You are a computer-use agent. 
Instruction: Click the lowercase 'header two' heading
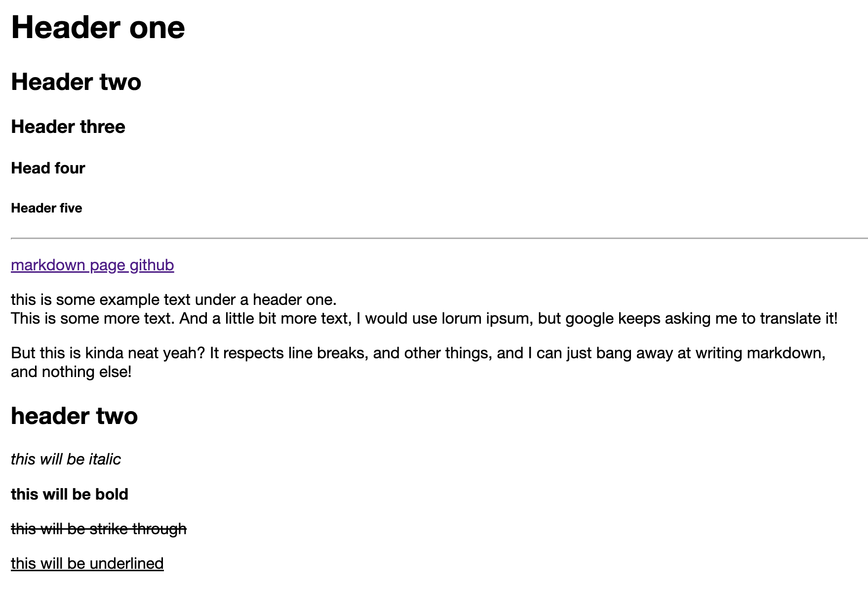(x=74, y=416)
